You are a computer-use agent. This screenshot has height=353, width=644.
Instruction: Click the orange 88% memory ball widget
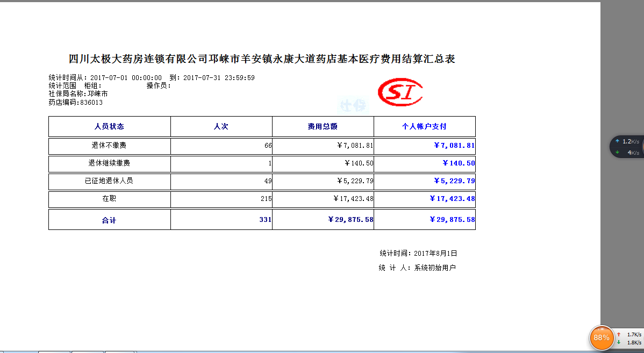[602, 338]
